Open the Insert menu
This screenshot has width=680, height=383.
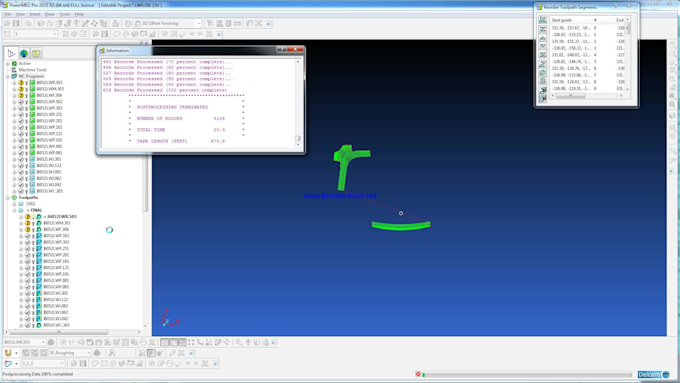(x=35, y=14)
